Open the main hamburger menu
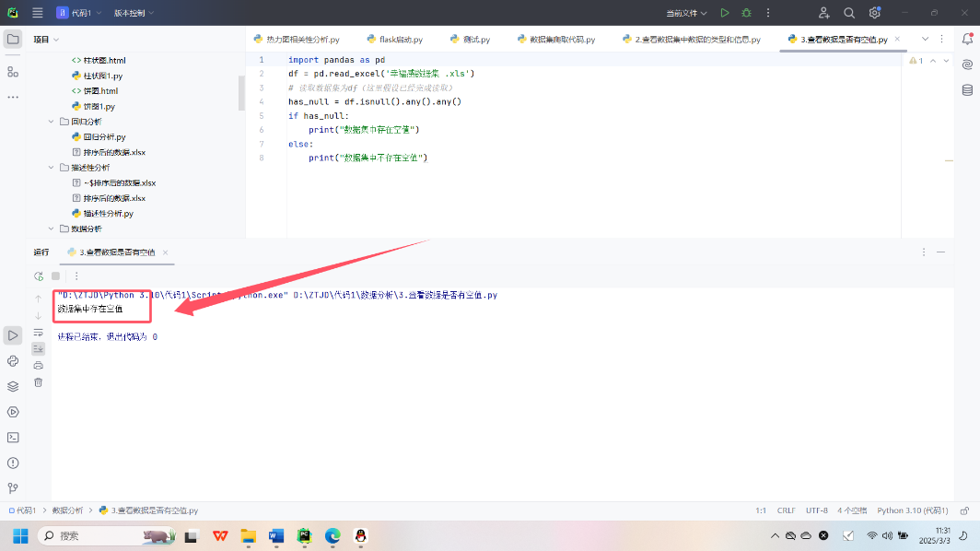The width and height of the screenshot is (980, 551). (x=38, y=13)
